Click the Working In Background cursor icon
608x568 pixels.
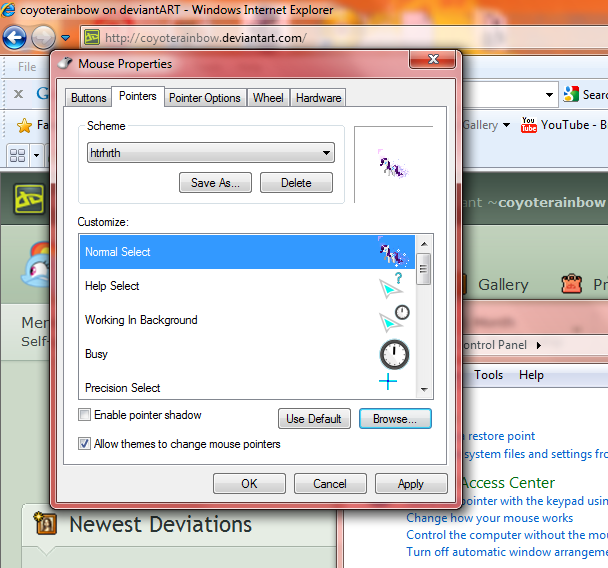394,319
